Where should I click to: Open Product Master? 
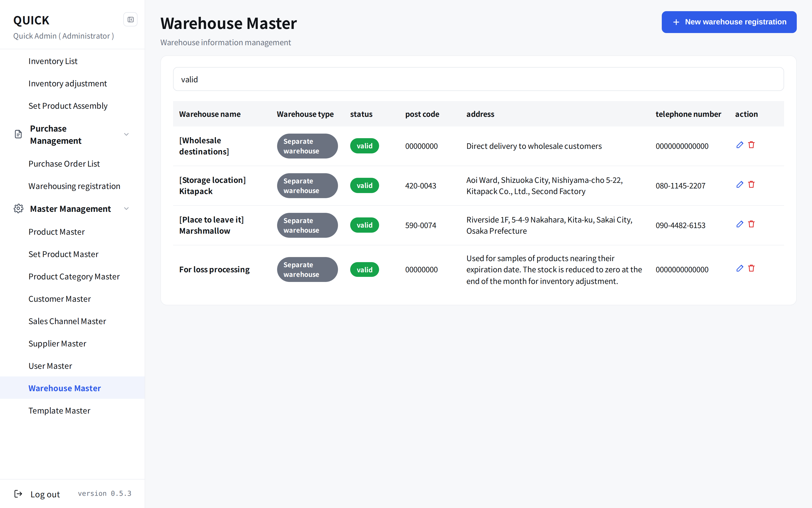(x=57, y=232)
